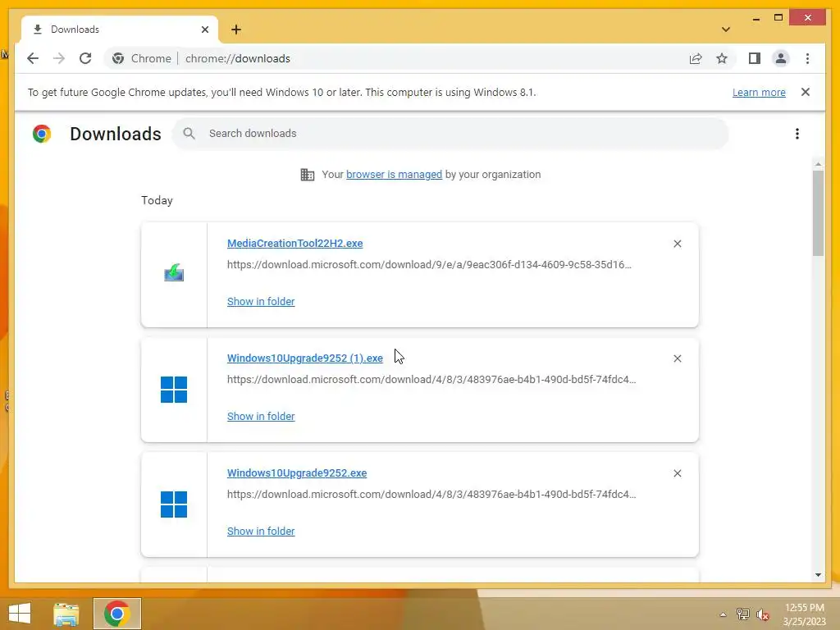Open a new tab with plus button
This screenshot has width=840, height=630.
[x=236, y=30]
